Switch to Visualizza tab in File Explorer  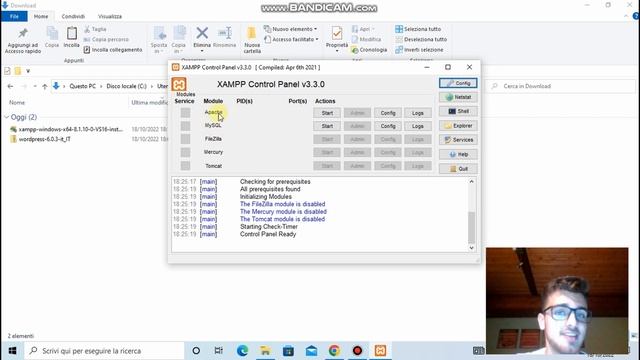(110, 16)
